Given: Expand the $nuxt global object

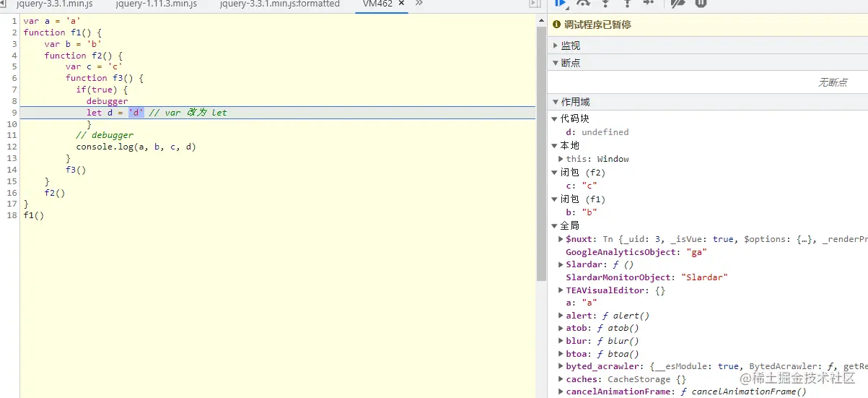Looking at the screenshot, I should click(x=561, y=239).
